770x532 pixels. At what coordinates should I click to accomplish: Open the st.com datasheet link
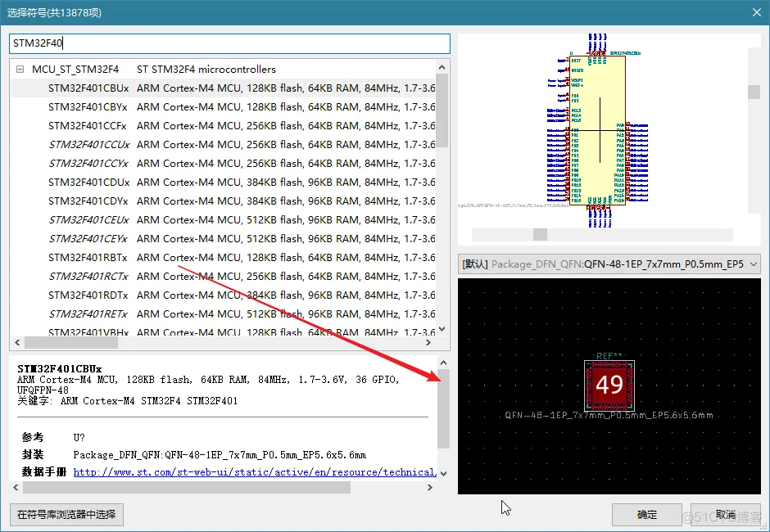point(255,472)
